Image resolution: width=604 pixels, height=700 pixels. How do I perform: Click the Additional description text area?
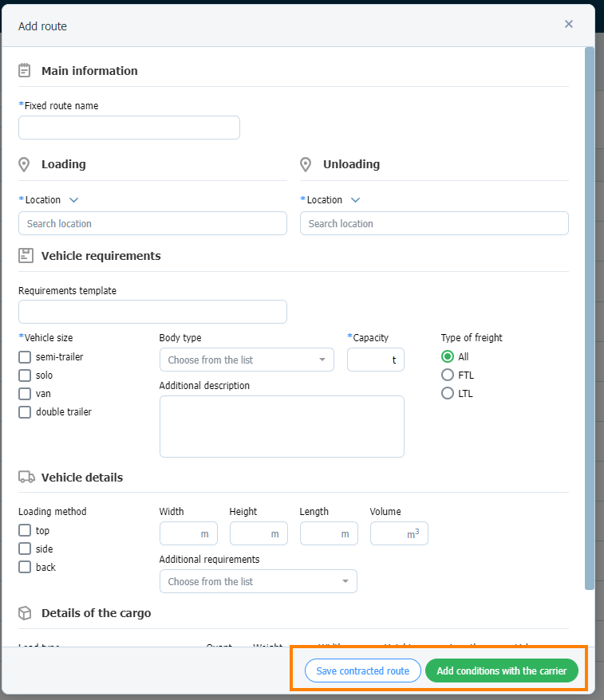pyautogui.click(x=282, y=427)
